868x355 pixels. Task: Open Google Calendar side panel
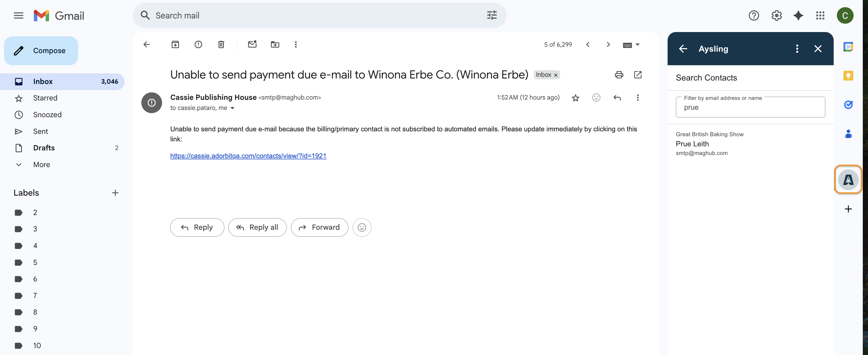[x=848, y=47]
